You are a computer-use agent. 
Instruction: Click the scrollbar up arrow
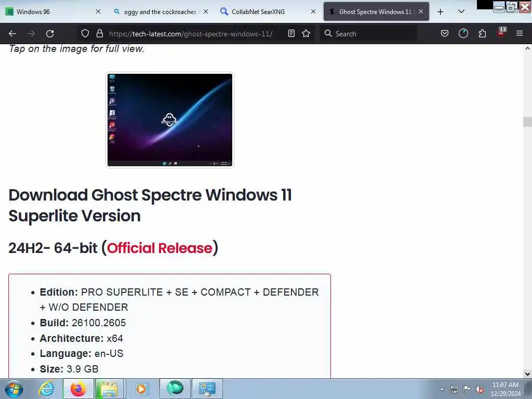pos(527,48)
